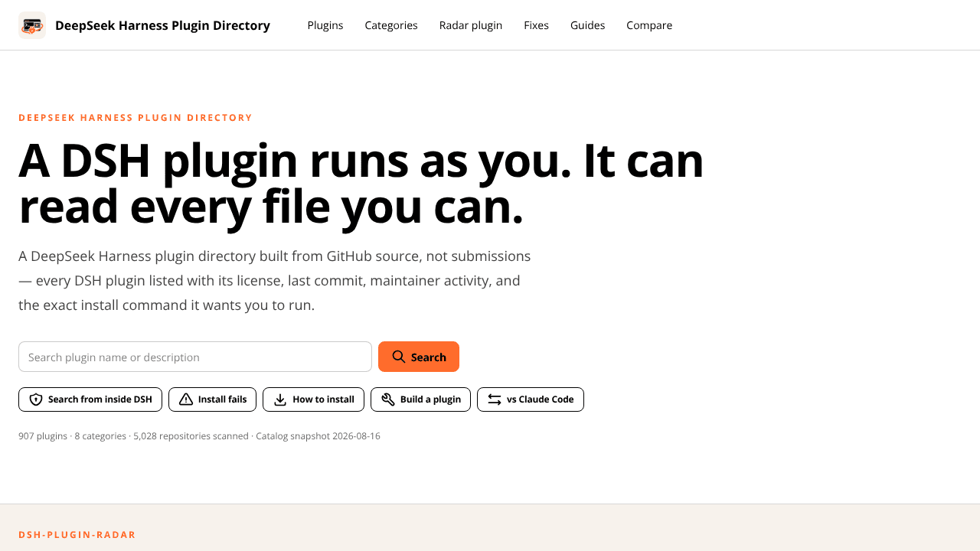Go to Radar plugin in the top navigation
Viewport: 980px width, 551px height.
(471, 25)
